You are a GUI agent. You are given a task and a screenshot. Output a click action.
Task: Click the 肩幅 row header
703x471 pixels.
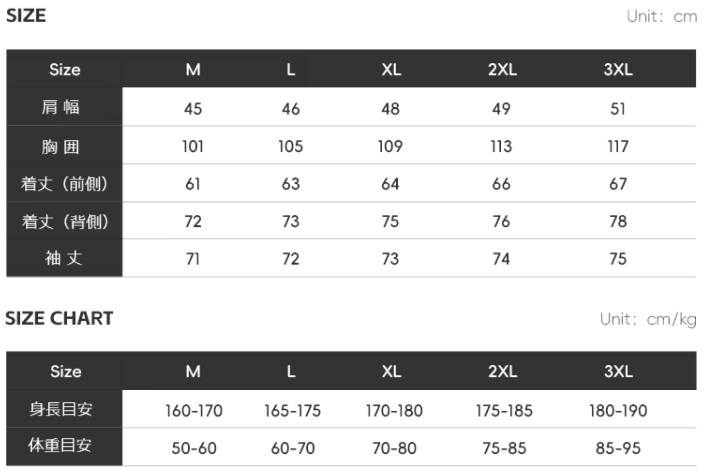61,107
